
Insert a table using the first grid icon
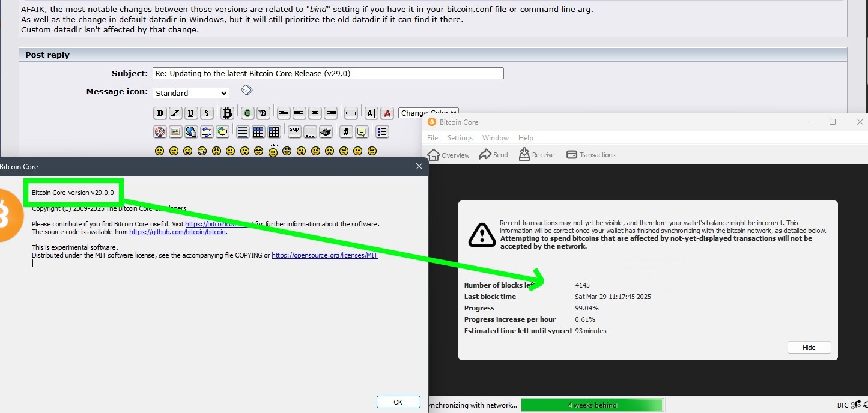point(243,131)
